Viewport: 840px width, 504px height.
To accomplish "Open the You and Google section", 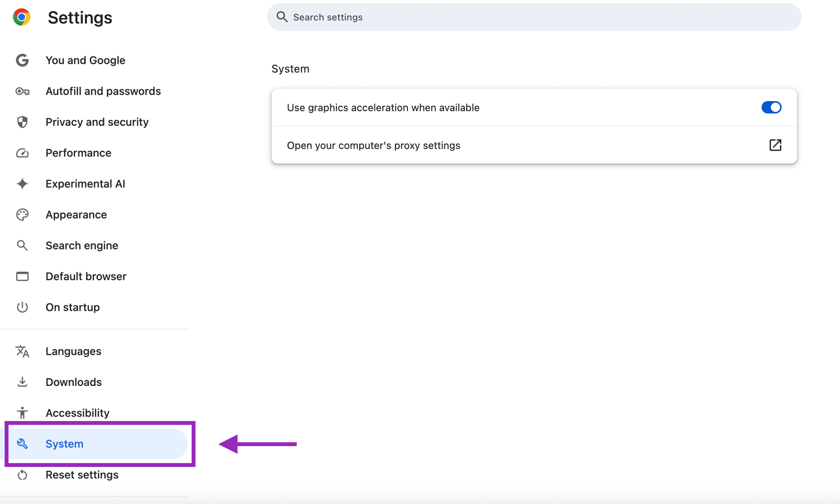I will (85, 60).
